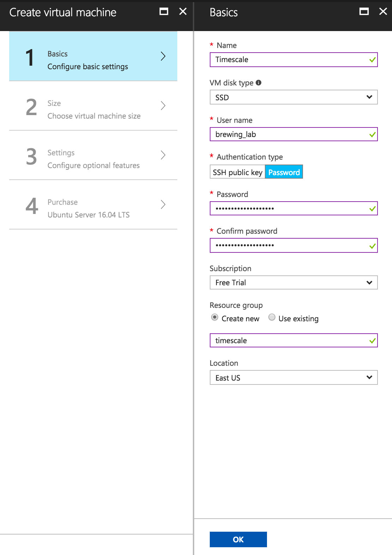The height and width of the screenshot is (555, 392).
Task: Open the VM disk type dropdown
Action: click(293, 97)
